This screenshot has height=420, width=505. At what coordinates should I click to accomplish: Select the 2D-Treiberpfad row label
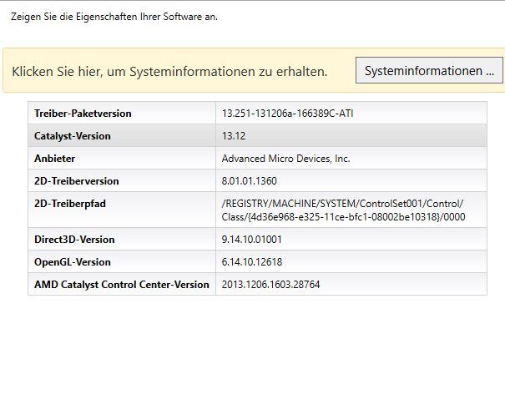pos(70,204)
